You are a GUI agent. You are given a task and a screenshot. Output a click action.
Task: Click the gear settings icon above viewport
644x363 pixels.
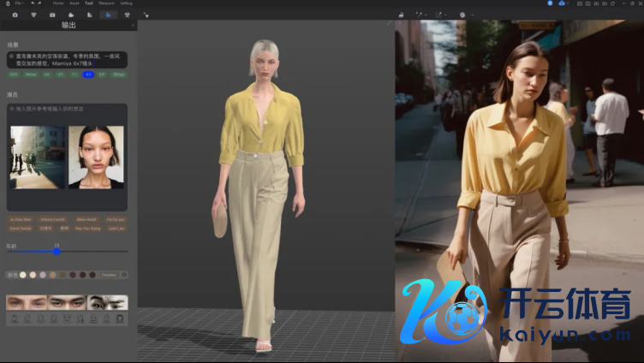pos(462,15)
